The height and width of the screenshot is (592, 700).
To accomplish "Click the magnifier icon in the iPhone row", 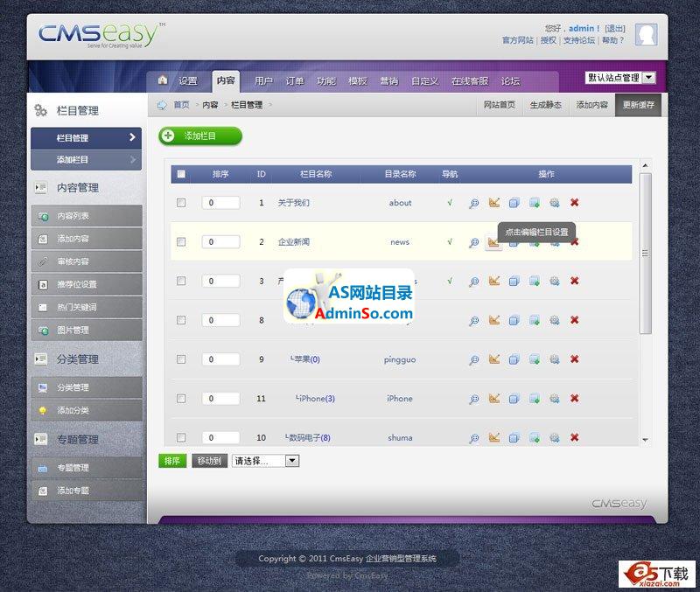I will [x=473, y=400].
